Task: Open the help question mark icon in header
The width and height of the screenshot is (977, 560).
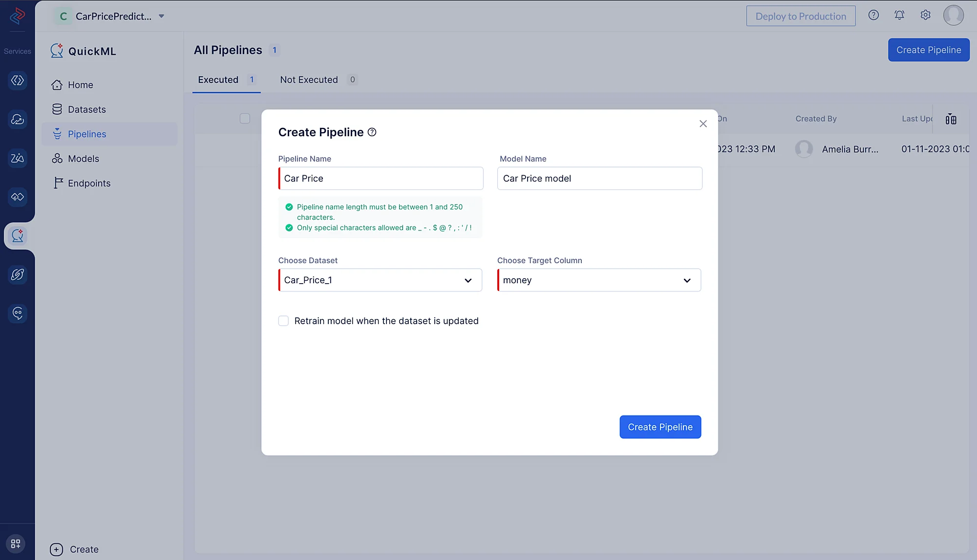Action: click(873, 16)
